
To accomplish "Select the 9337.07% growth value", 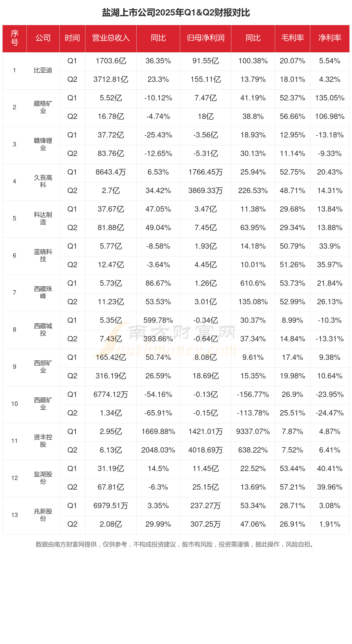I will [x=253, y=431].
